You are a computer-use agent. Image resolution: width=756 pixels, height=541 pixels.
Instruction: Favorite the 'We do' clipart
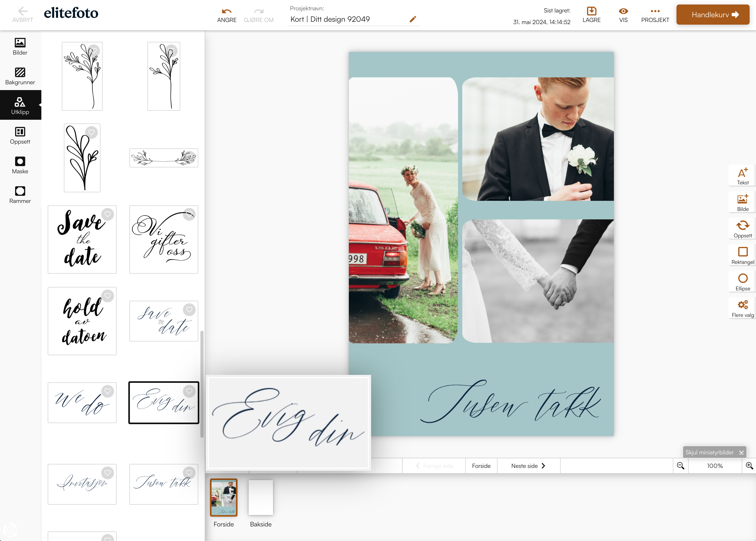108,391
